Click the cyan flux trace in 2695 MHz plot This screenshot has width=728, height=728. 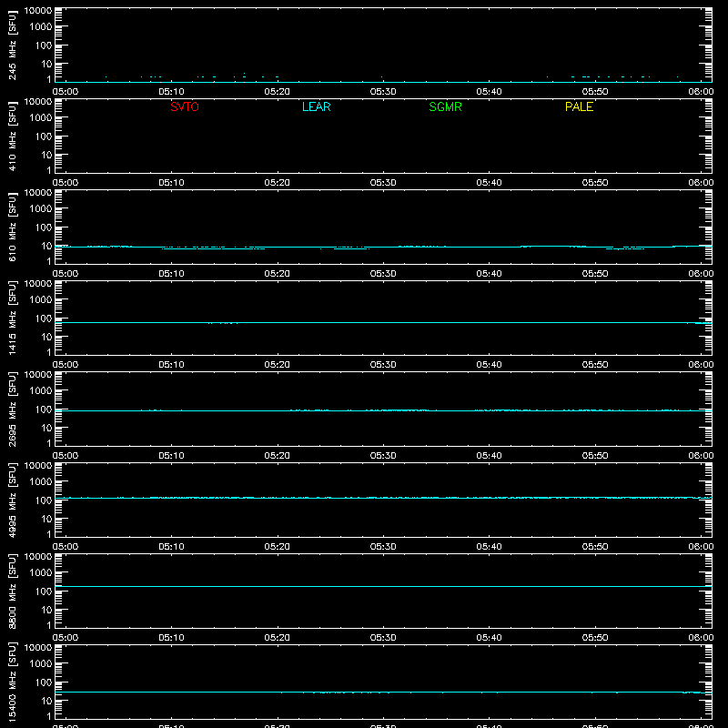point(383,410)
